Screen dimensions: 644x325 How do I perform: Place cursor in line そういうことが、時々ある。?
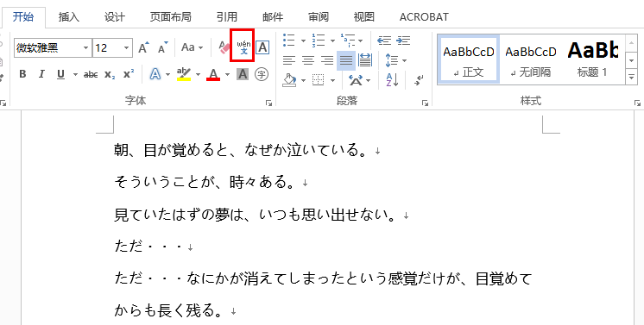click(205, 182)
